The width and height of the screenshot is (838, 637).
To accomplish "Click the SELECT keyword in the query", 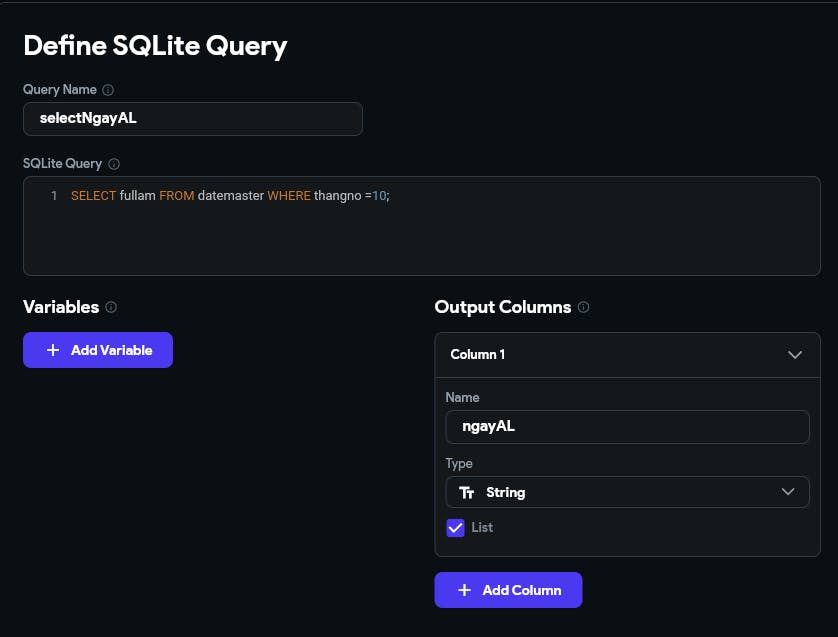I will [x=94, y=196].
